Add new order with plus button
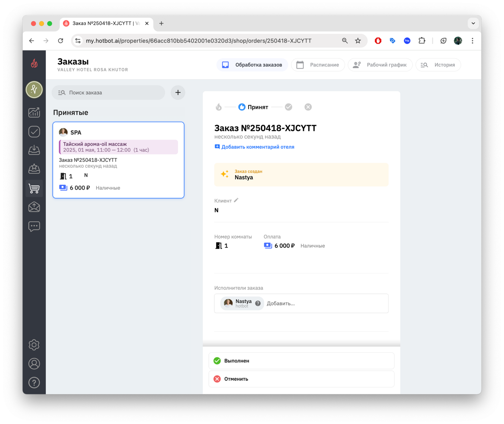 click(178, 92)
